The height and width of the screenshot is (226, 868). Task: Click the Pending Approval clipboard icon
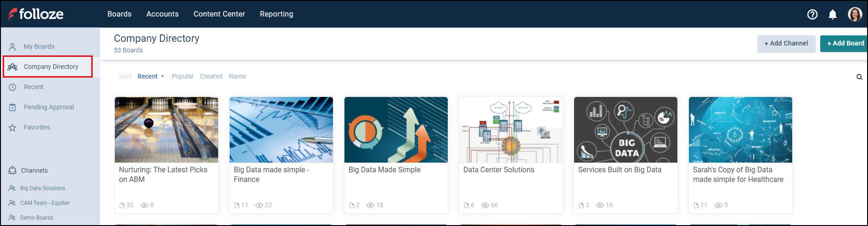(x=12, y=107)
